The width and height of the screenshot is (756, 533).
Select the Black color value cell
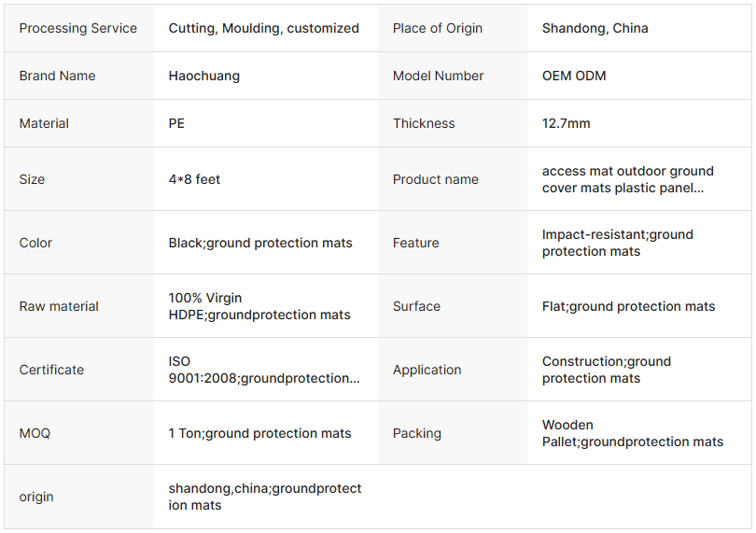point(260,243)
